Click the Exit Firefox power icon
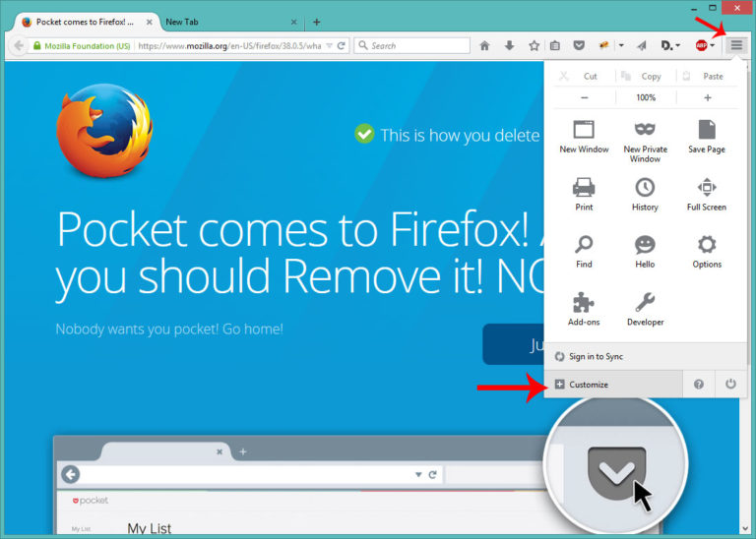Screen dimensions: 756x539 coord(730,384)
